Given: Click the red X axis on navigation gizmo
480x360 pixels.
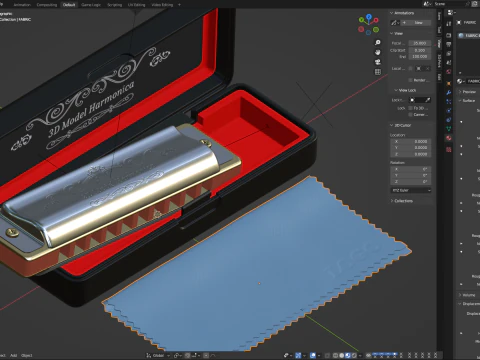Looking at the screenshot, I should tap(376, 20).
